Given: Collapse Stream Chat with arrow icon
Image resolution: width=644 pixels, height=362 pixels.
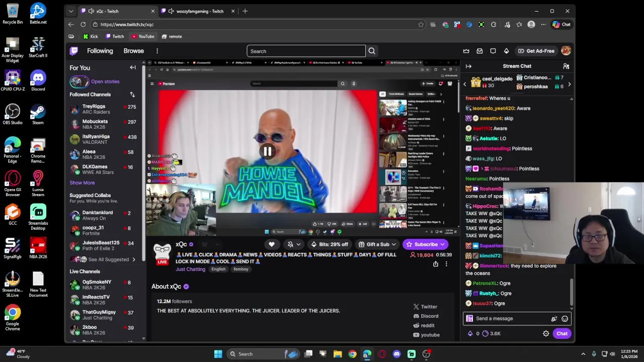Looking at the screenshot, I should (x=468, y=66).
